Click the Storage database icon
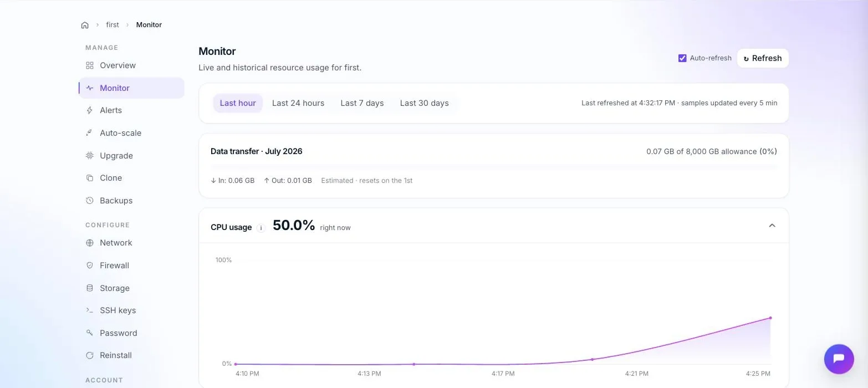 pos(90,288)
